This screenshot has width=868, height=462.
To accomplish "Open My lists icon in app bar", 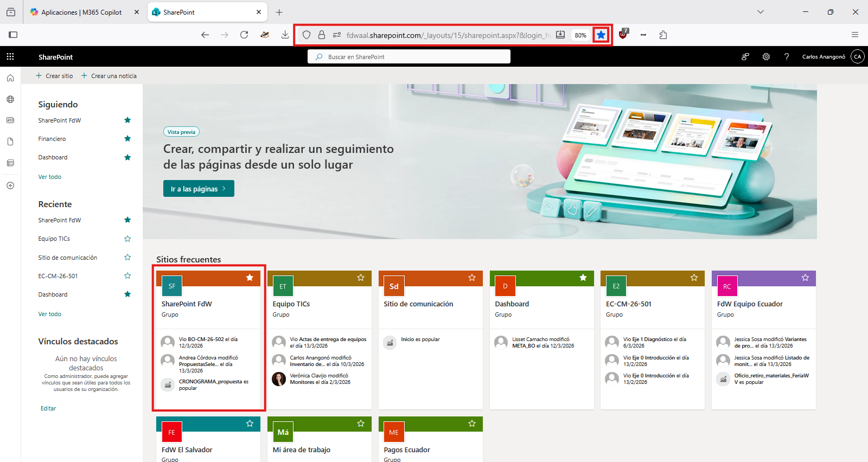I will click(x=10, y=163).
